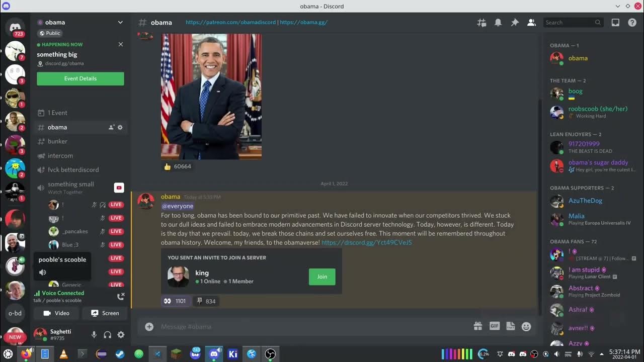Open the Obama-portrait server in the sidebar
644x362 pixels.
[x=15, y=243]
